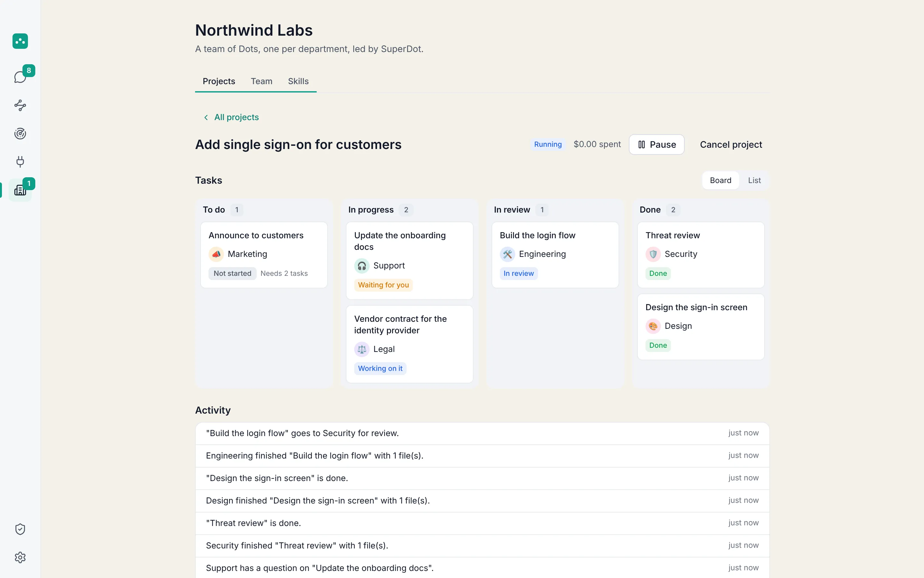The height and width of the screenshot is (578, 924).
Task: Pause the running project
Action: point(657,144)
